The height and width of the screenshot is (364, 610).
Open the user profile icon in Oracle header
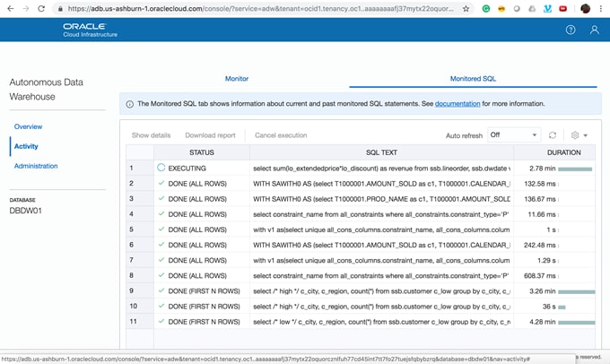click(594, 30)
